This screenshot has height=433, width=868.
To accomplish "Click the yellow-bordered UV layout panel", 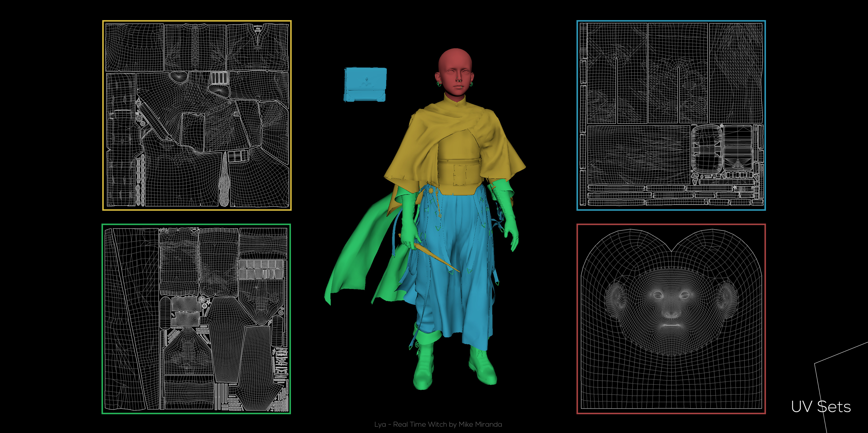I will point(197,115).
